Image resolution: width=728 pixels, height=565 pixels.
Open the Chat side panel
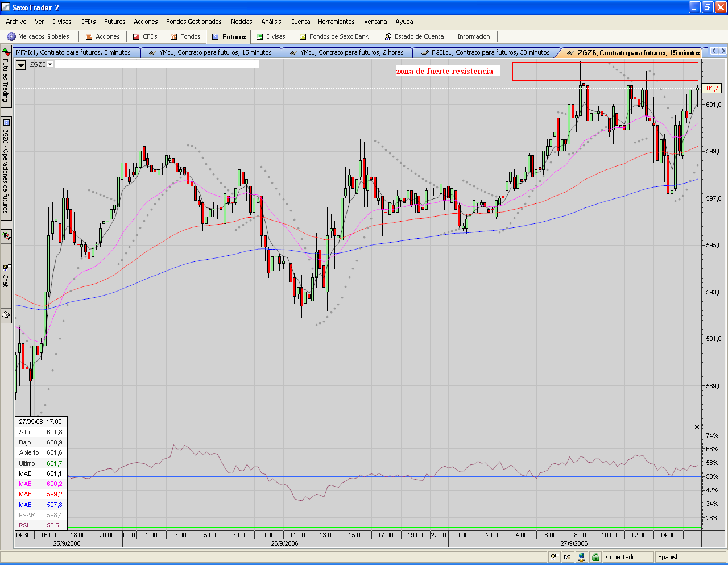[6, 275]
